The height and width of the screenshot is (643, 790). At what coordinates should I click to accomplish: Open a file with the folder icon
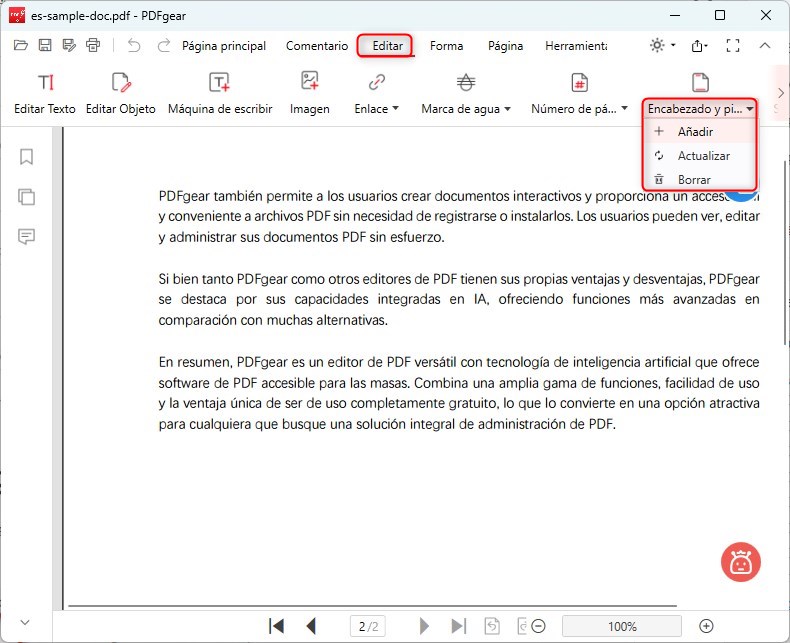[x=21, y=45]
